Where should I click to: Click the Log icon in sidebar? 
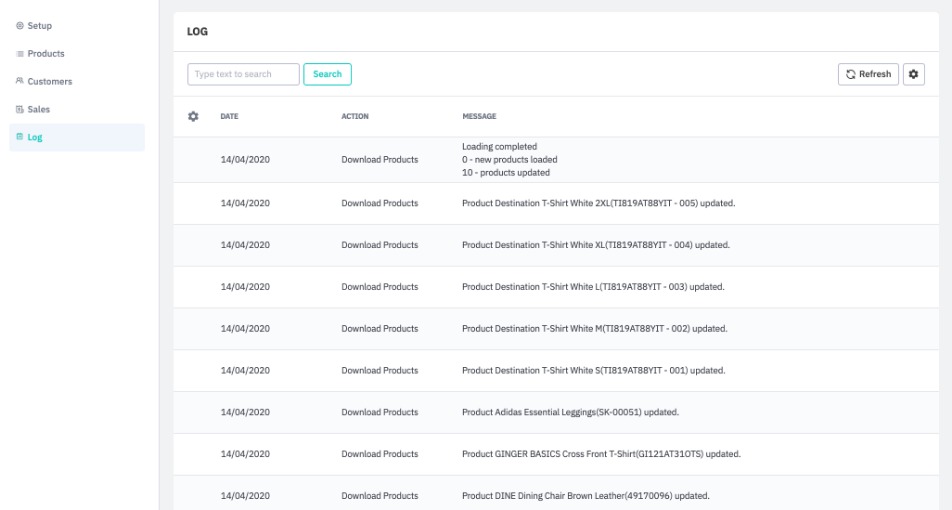16,137
